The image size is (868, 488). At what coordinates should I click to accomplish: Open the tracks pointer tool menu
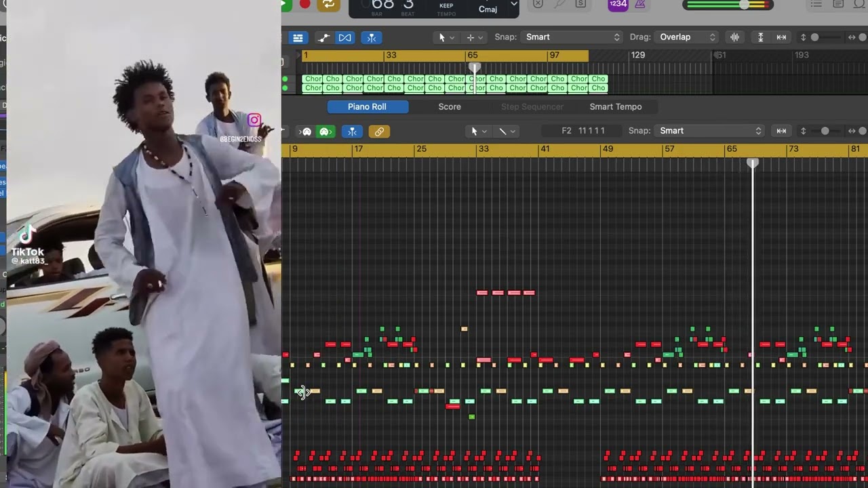(x=446, y=37)
